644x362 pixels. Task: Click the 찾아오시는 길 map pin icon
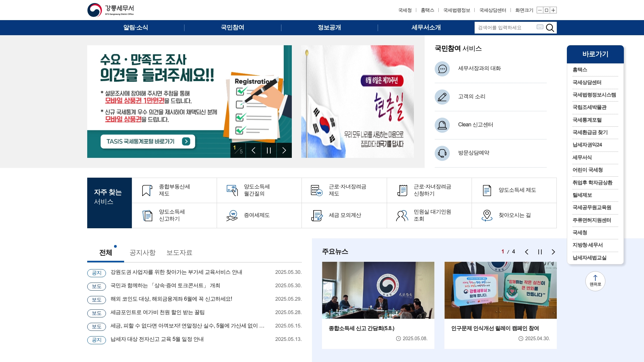pos(487,216)
